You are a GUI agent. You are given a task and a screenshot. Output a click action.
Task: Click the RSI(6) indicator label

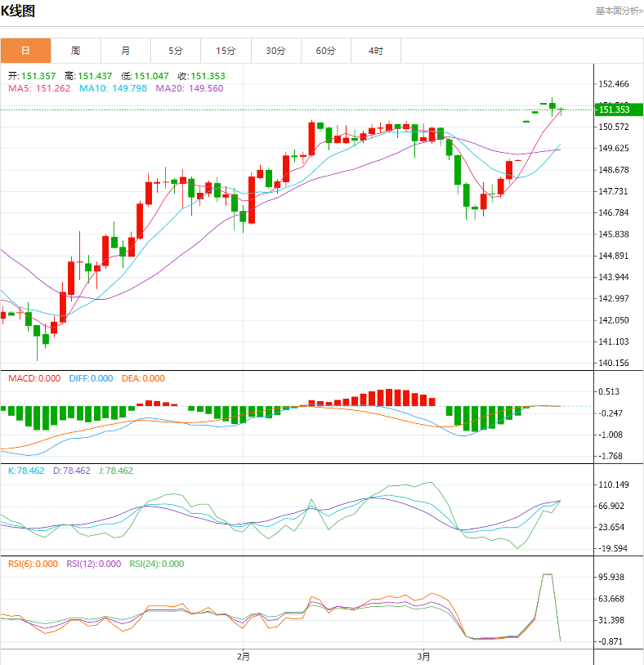22,564
